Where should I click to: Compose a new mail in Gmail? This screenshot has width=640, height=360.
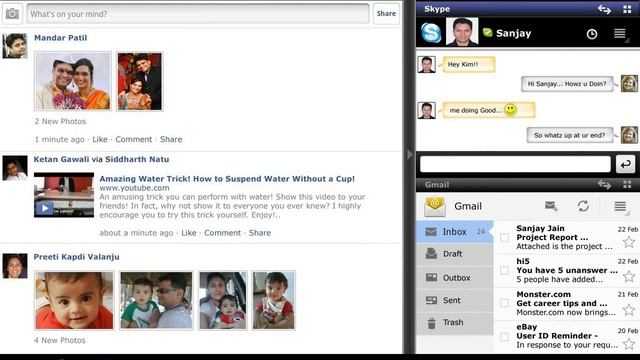click(x=551, y=207)
